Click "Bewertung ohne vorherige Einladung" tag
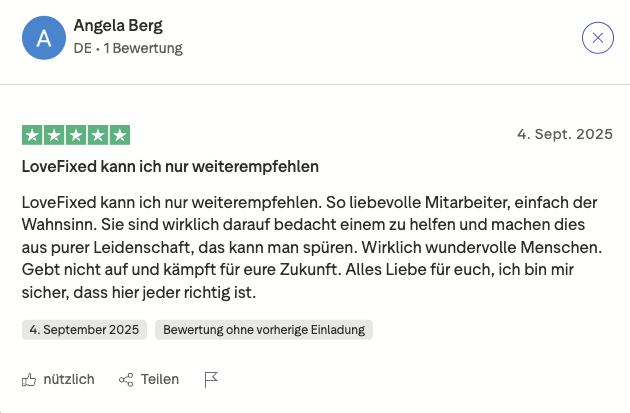Screen dimensions: 630x413 [264, 329]
